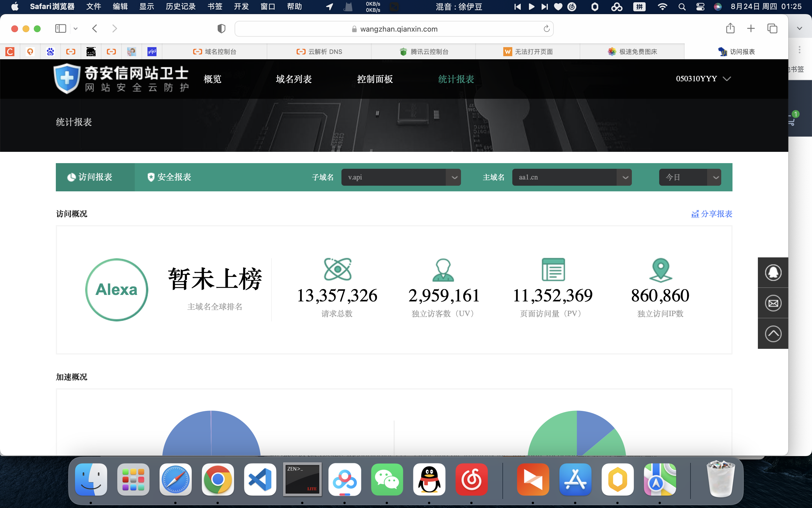Switch to the 腾讯云控制台 browser tab
812x508 pixels.
pyautogui.click(x=424, y=52)
